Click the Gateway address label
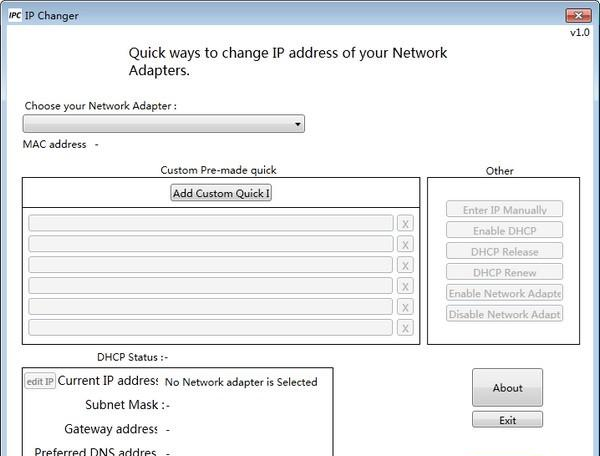The height and width of the screenshot is (456, 600). pyautogui.click(x=111, y=429)
